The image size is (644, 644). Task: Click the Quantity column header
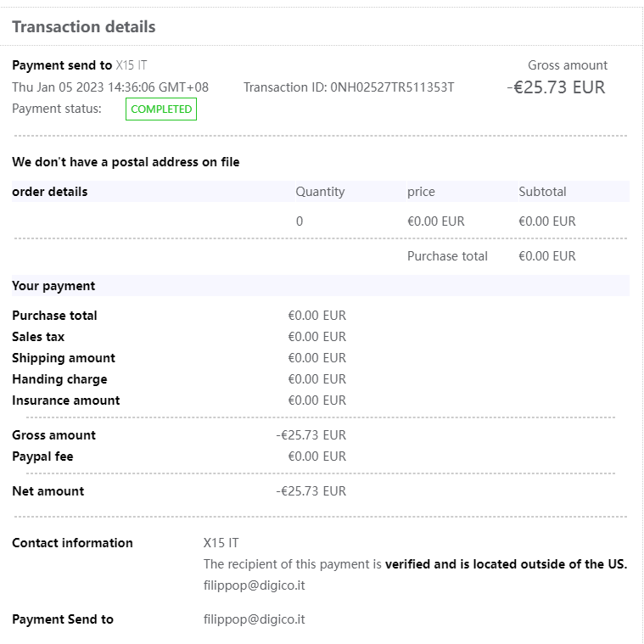click(x=320, y=192)
